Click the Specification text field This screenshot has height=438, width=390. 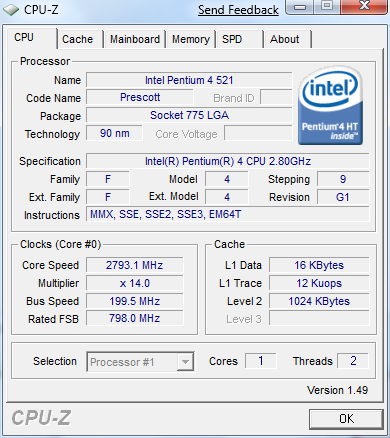point(228,161)
